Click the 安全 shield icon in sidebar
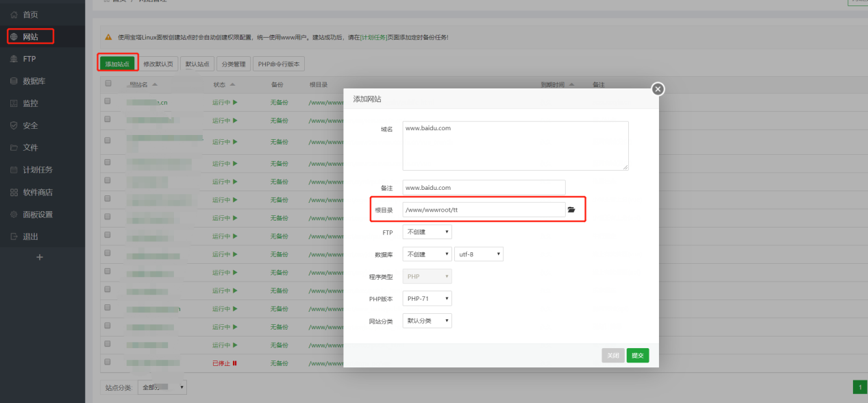The image size is (868, 403). [14, 125]
